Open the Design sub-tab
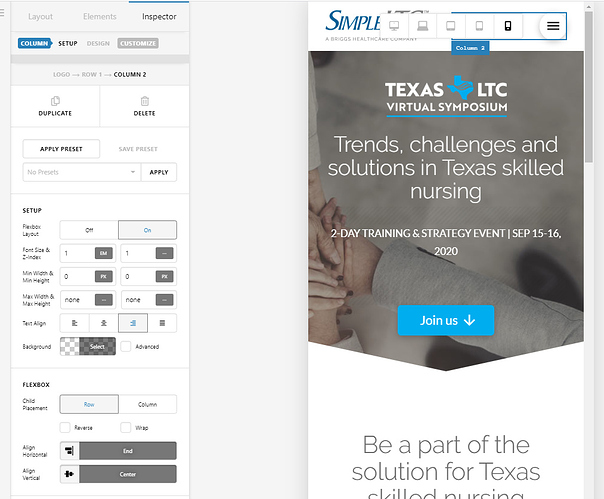Screen dimensions: 604x499 tap(98, 44)
